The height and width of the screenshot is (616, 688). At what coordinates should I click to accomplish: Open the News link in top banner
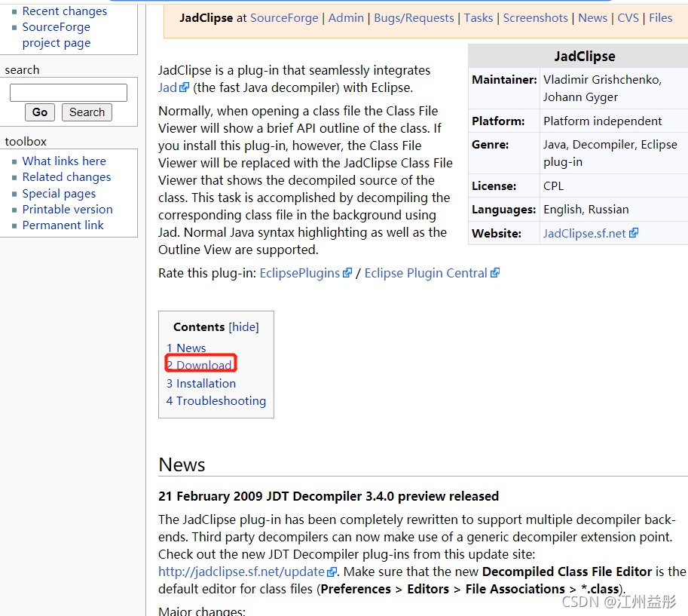592,18
